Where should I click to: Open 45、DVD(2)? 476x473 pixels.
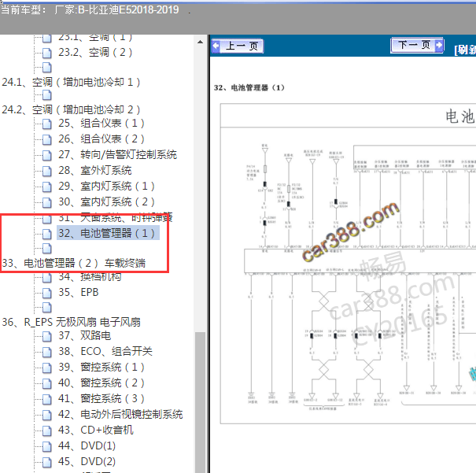(87, 461)
